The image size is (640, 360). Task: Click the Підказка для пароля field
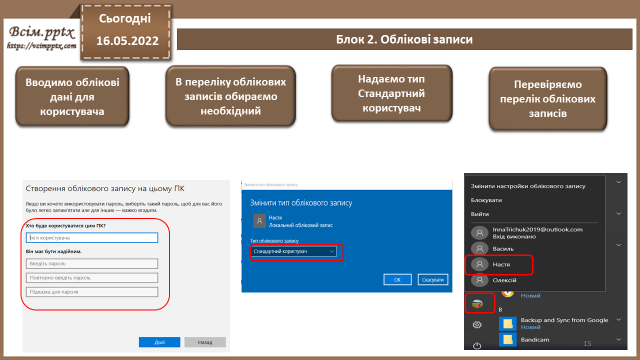coord(92,292)
